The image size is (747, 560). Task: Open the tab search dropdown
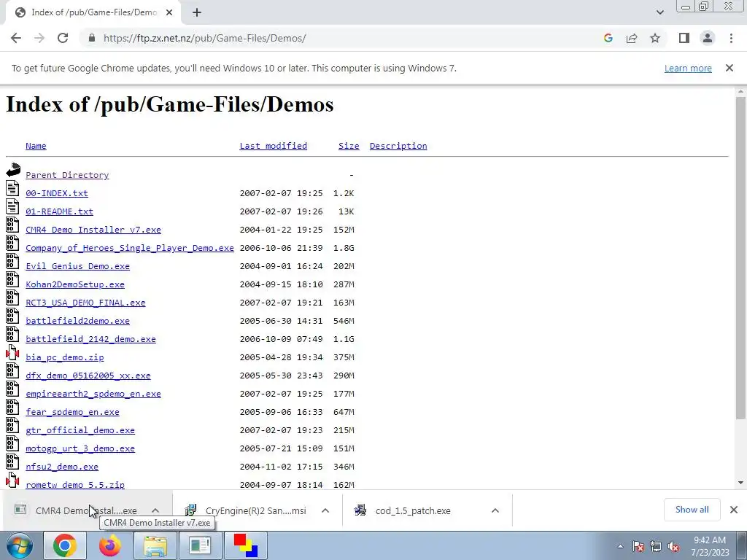(659, 12)
